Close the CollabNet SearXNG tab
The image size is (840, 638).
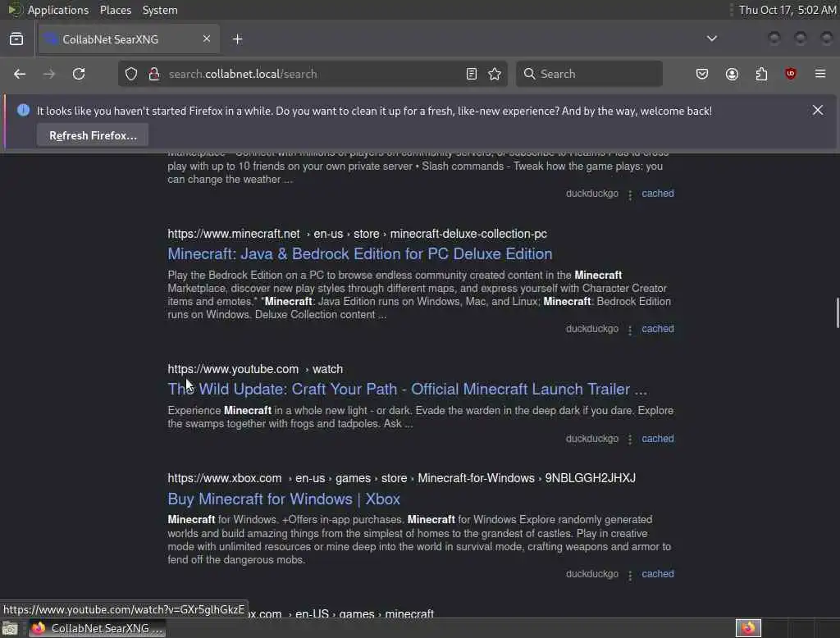(x=207, y=39)
